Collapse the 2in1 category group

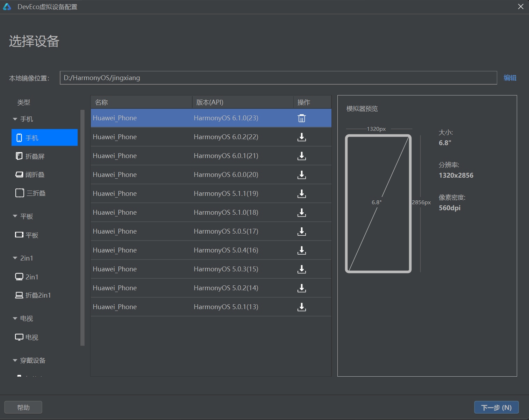click(x=15, y=258)
